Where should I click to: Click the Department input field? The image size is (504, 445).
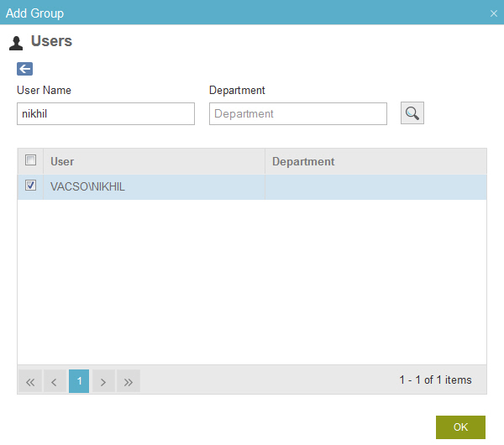point(298,113)
